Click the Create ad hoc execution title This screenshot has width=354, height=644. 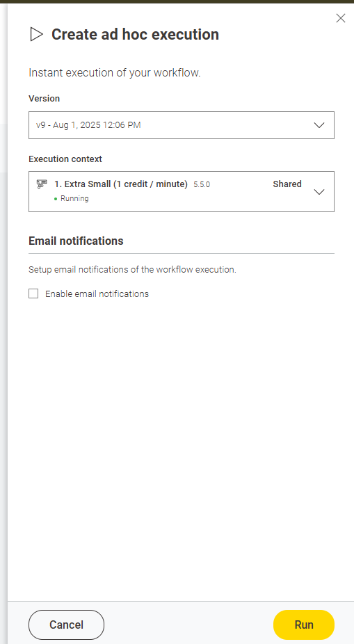click(135, 35)
